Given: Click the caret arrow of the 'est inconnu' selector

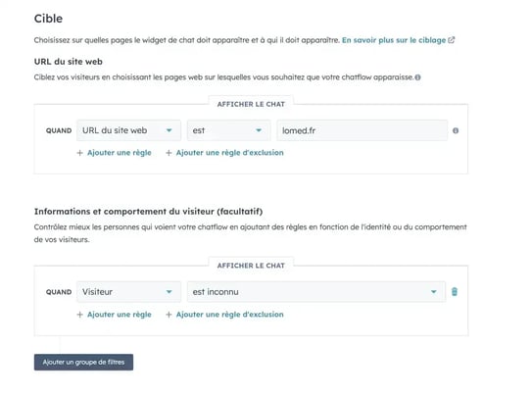Looking at the screenshot, I should tap(434, 292).
